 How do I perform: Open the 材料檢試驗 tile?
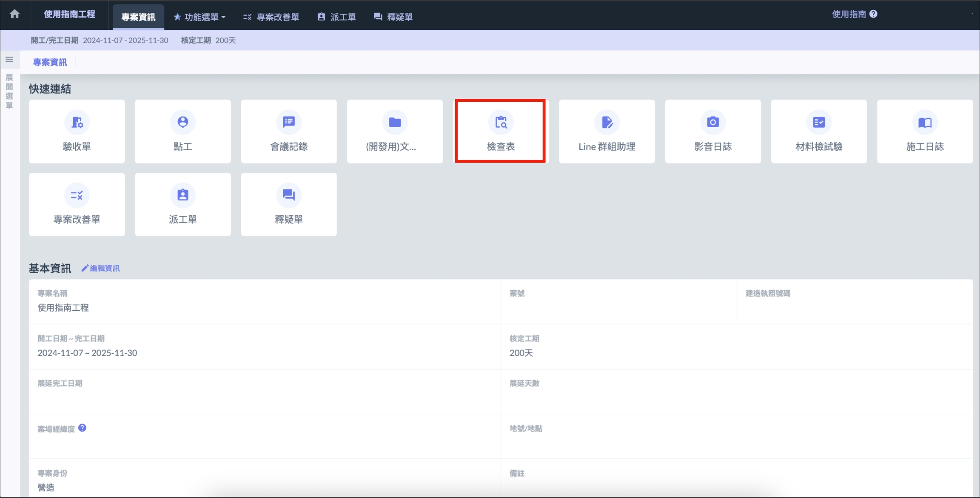(x=818, y=132)
